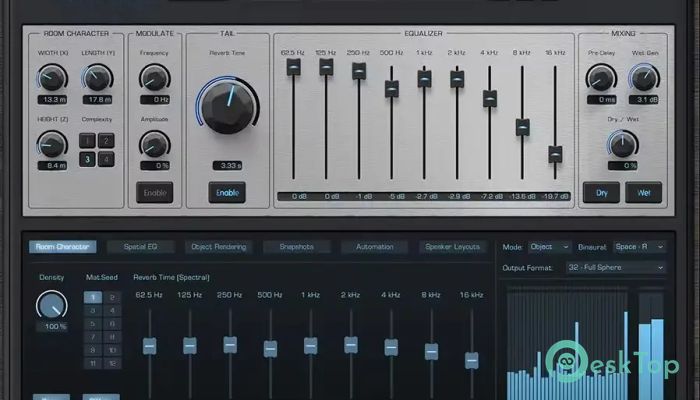Enable the Modulate section
The width and height of the screenshot is (700, 400).
(154, 192)
